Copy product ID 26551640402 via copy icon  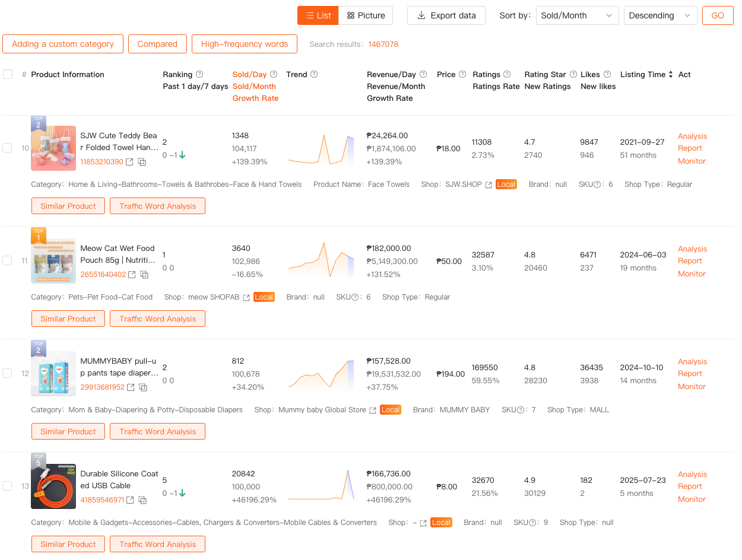144,275
